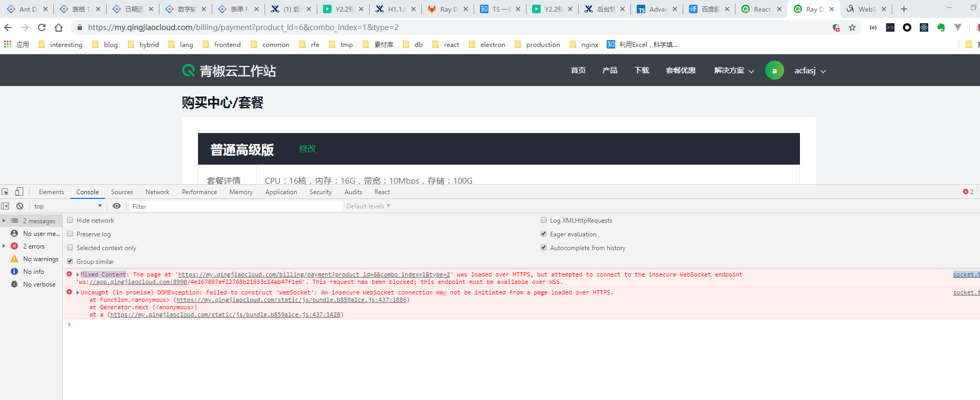The width and height of the screenshot is (980, 400).
Task: Reload the page with refresh icon
Action: [42, 27]
